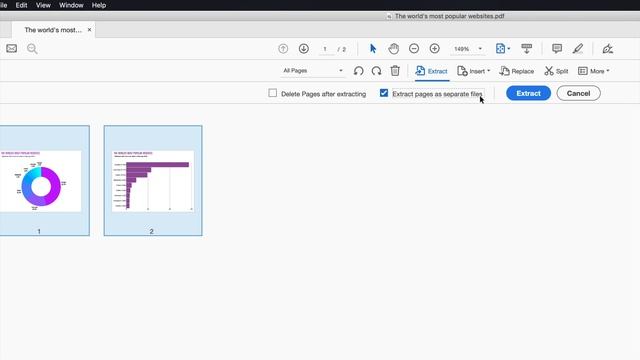Zoom in with plus icon

tap(434, 49)
